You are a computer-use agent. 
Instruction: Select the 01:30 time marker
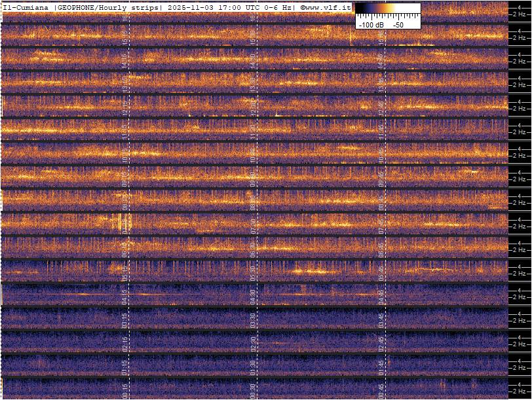pyautogui.click(x=253, y=365)
